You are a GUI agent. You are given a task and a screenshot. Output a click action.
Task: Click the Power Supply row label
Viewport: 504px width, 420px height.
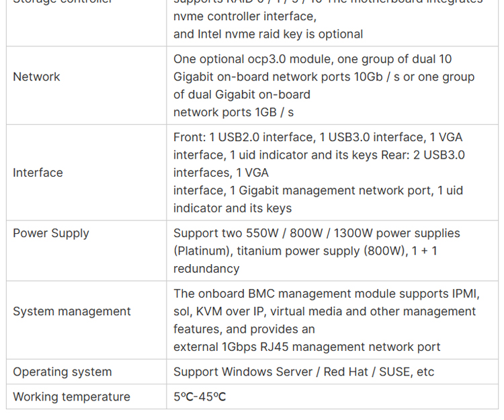coord(51,233)
